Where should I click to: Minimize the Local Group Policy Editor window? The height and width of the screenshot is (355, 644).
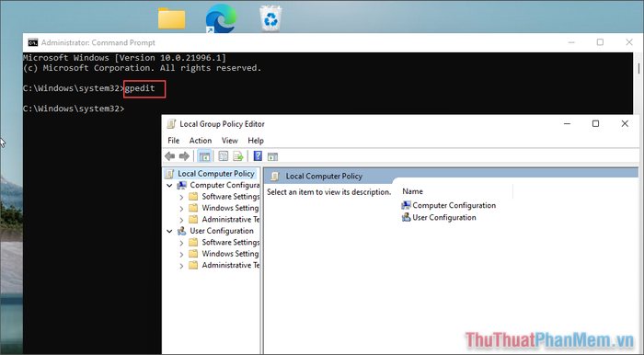pyautogui.click(x=568, y=123)
